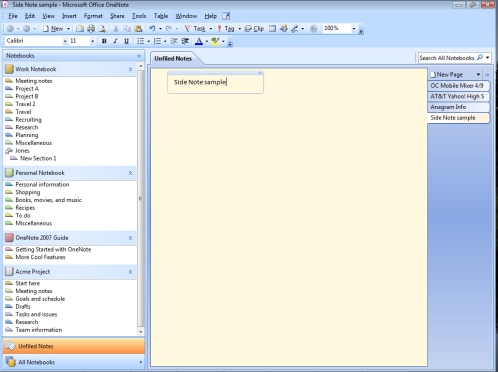Click the Unfiled Notes sidebar button

point(74,346)
